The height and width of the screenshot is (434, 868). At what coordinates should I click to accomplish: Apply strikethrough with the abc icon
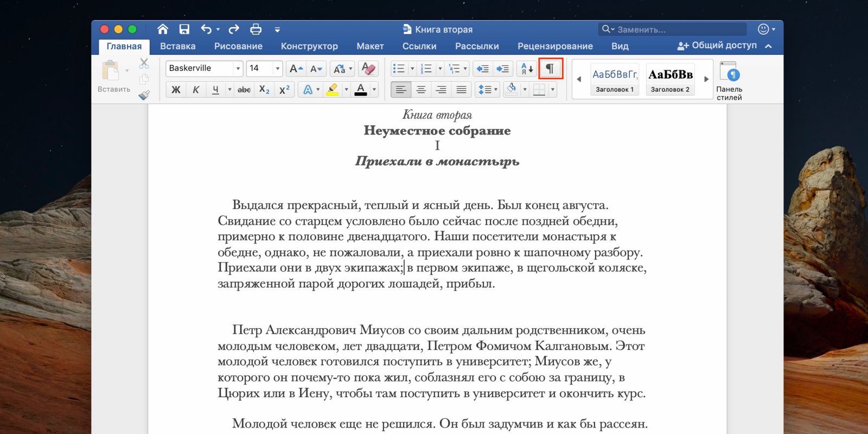(244, 90)
